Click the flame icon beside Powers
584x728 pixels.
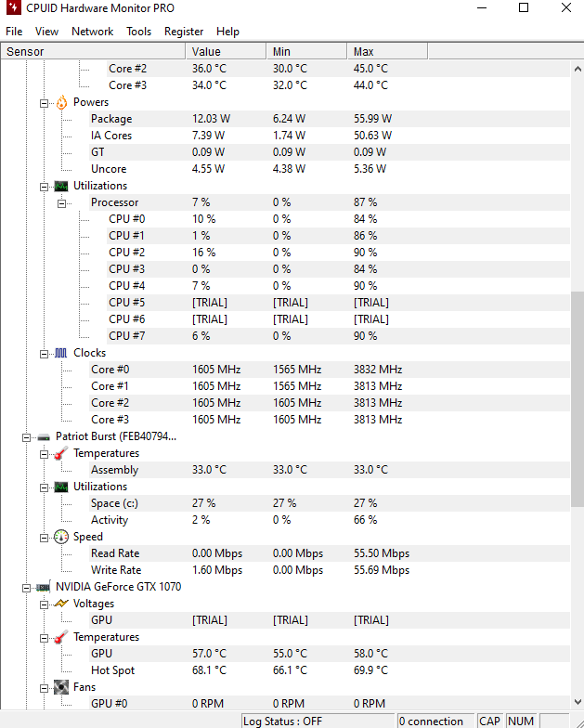[x=61, y=102]
